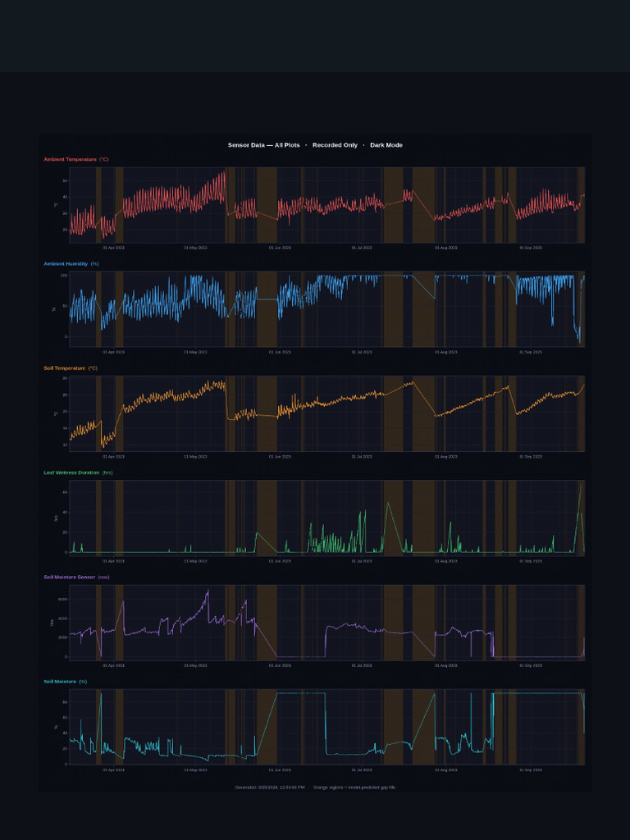Click '01 Apr 2023' under the Soil Moisture (%) plot
The width and height of the screenshot is (630, 840).
click(113, 769)
